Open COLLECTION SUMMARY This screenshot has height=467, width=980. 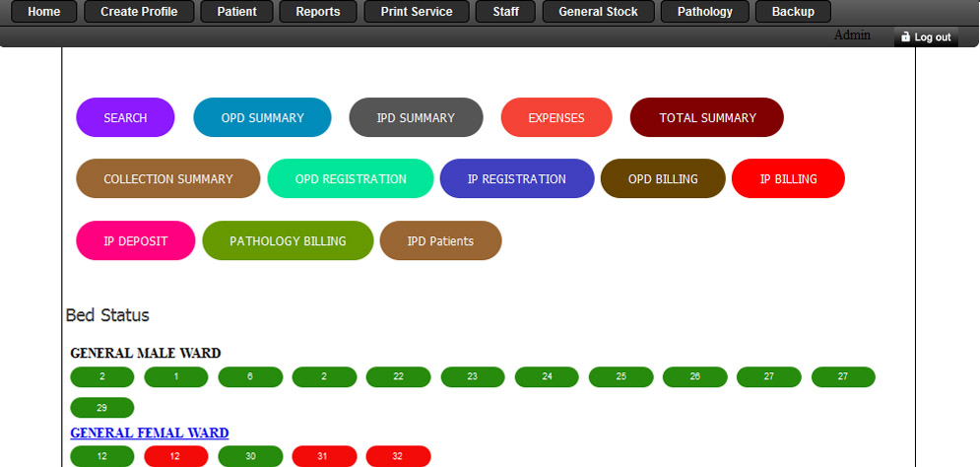(x=168, y=179)
